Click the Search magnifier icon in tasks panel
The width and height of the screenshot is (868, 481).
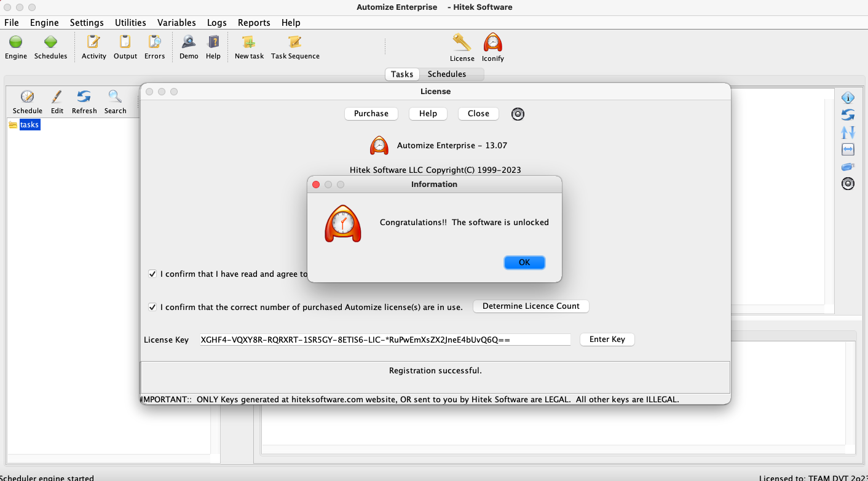coord(115,97)
